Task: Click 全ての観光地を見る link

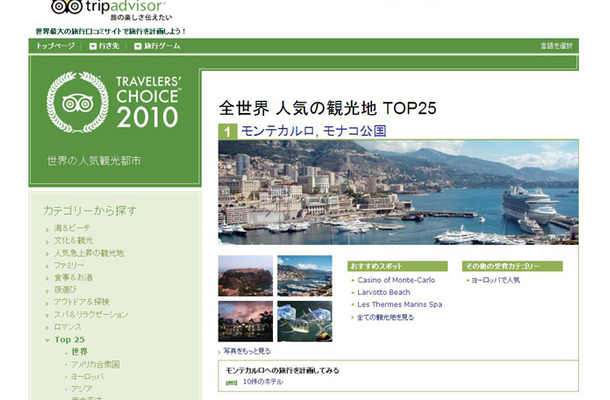Action: 385,317
